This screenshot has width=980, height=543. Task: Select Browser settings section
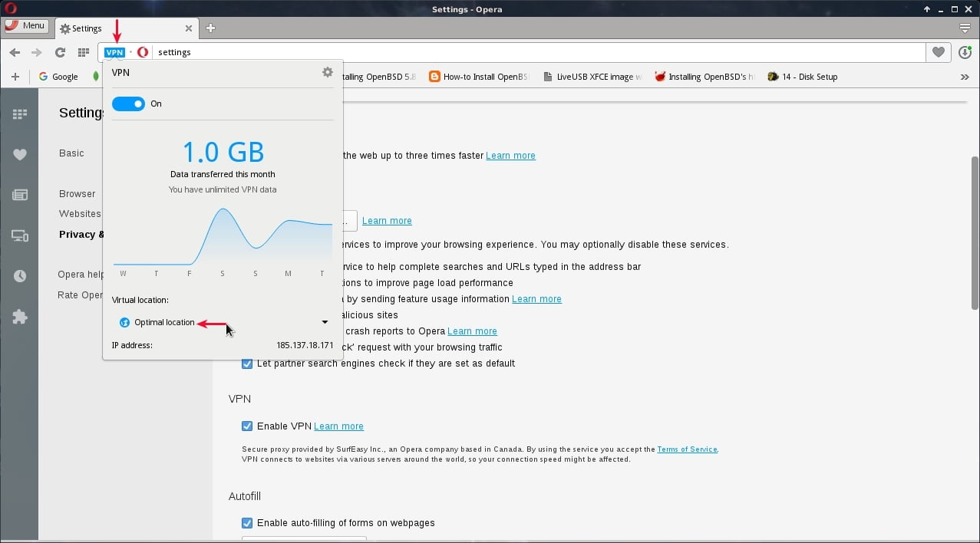pyautogui.click(x=78, y=194)
